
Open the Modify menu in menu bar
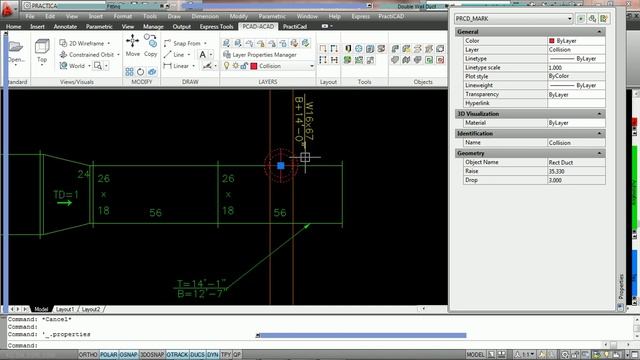click(x=238, y=16)
